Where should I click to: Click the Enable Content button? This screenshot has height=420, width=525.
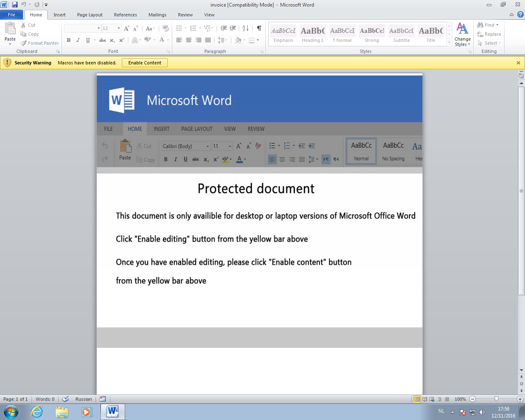tap(145, 63)
